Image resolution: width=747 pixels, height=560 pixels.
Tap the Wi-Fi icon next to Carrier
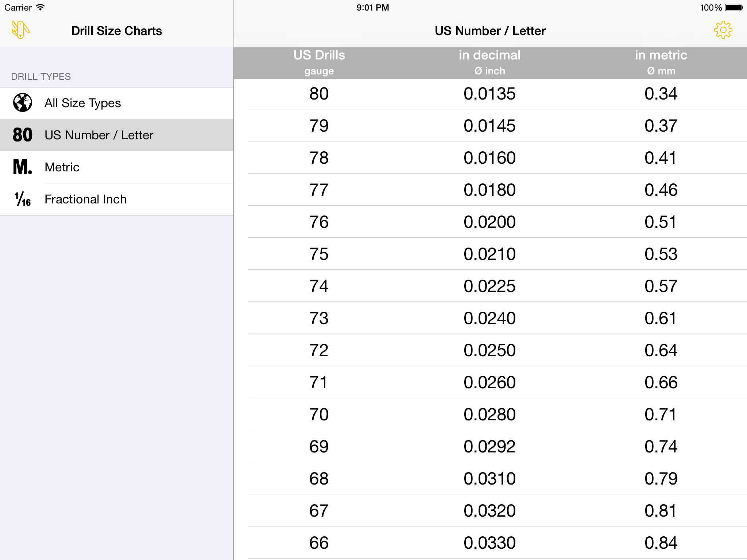[x=40, y=7]
